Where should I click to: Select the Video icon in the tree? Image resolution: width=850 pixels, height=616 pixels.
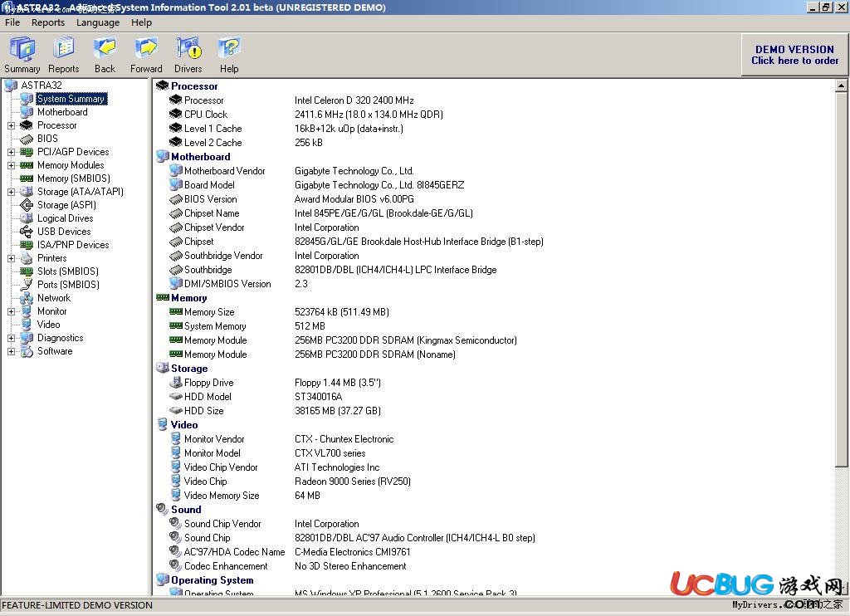(x=27, y=325)
